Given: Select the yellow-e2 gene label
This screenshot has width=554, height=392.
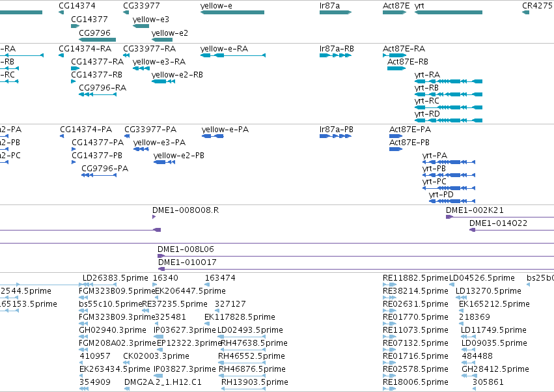Looking at the screenshot, I should pos(170,33).
